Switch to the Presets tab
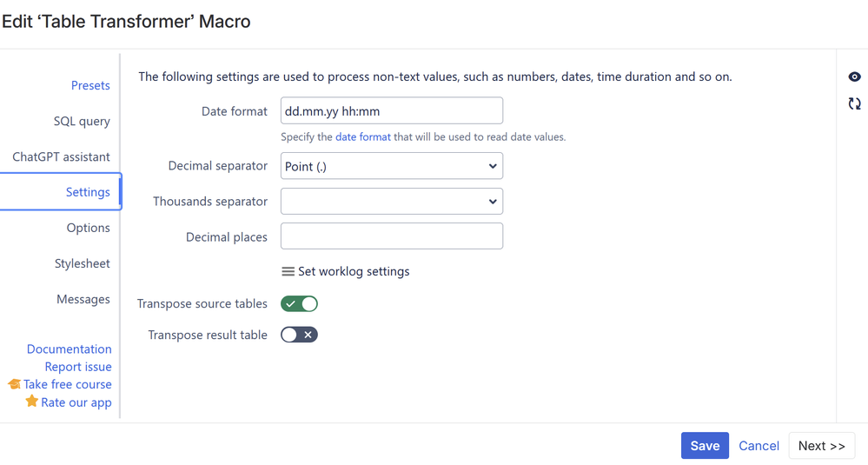The image size is (868, 465). pyautogui.click(x=90, y=85)
